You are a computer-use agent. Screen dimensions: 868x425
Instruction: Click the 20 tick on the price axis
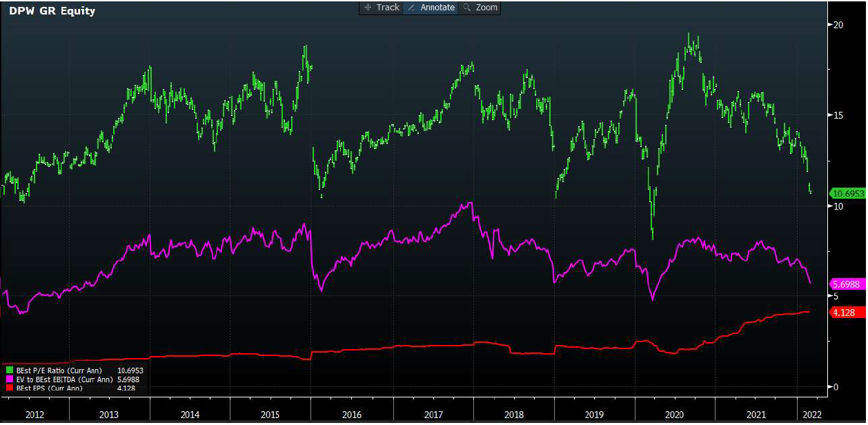click(x=839, y=25)
